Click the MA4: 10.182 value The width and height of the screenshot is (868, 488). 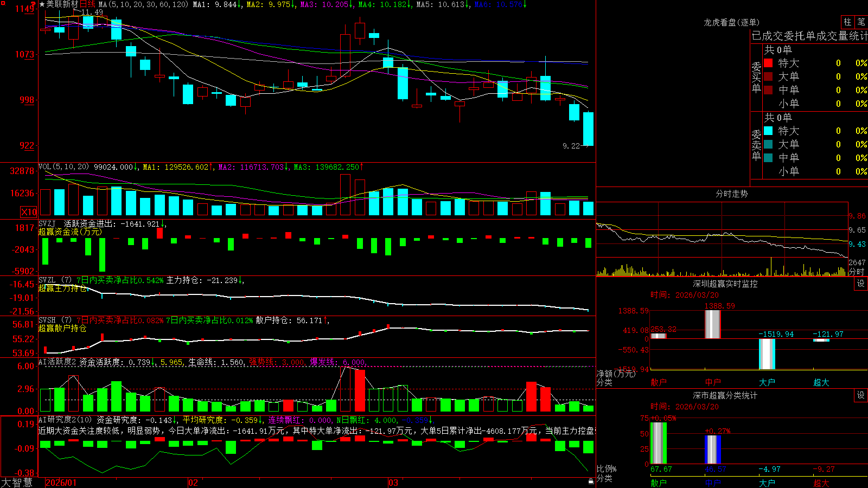[x=384, y=4]
